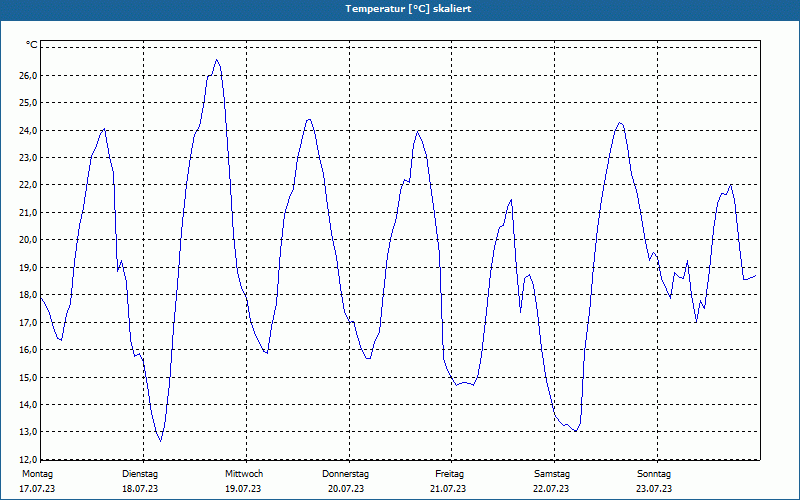Viewport: 800px width, 500px height.
Task: Click the 18.07.23 date label
Action: tap(140, 489)
